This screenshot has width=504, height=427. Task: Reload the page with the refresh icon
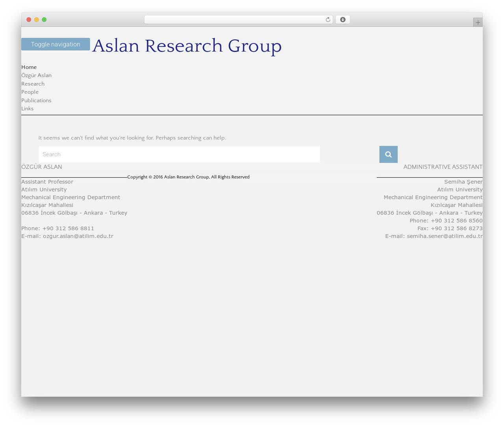[328, 20]
